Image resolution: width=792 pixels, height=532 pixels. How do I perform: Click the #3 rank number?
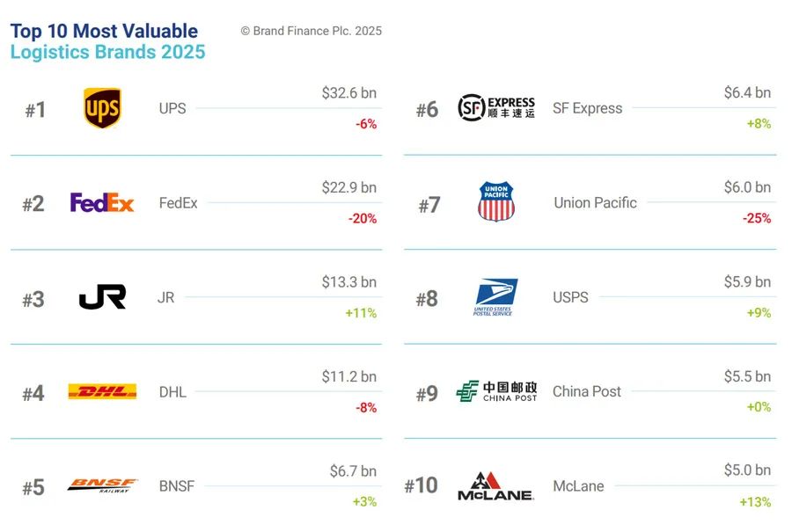click(33, 299)
